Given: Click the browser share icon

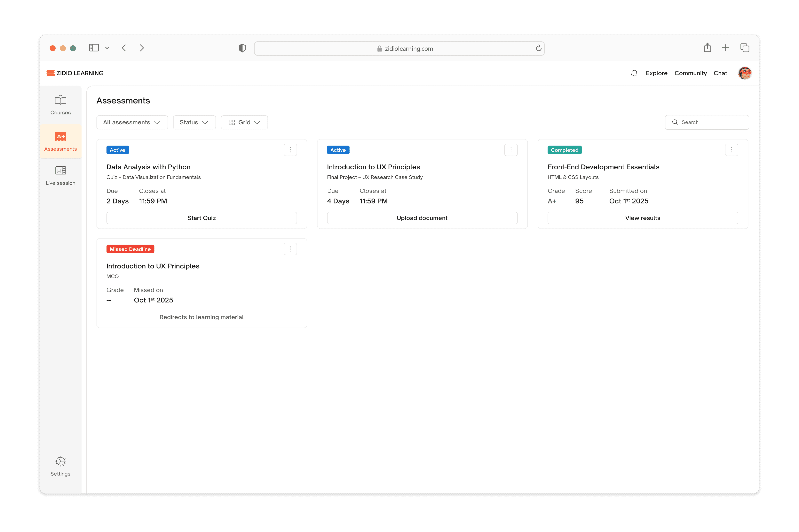Looking at the screenshot, I should tap(707, 48).
